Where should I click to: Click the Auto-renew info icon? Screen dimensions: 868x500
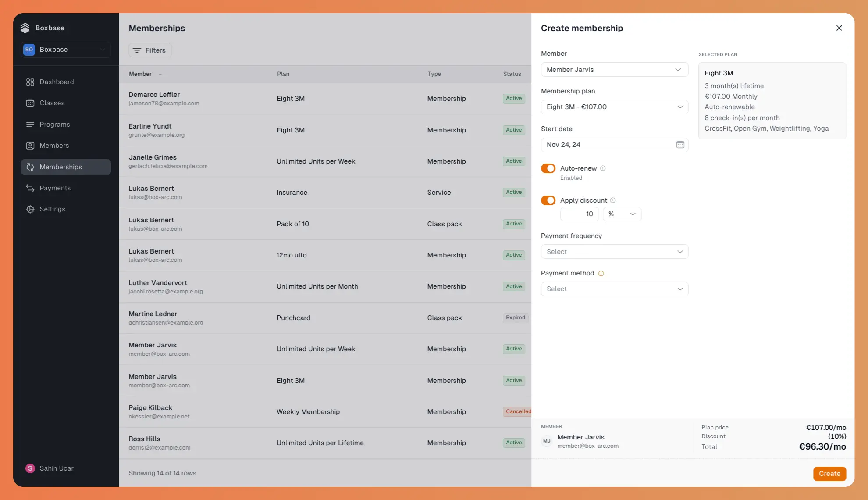tap(603, 168)
